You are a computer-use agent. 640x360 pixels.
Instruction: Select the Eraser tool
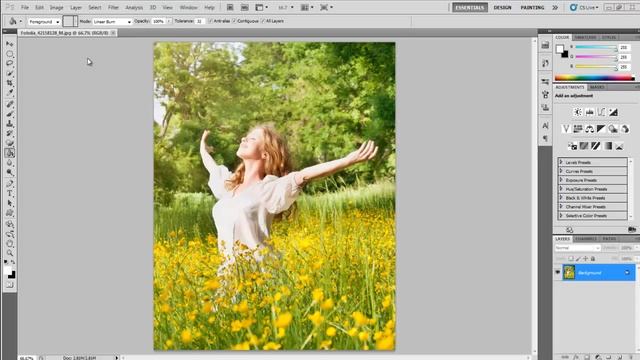[x=10, y=143]
